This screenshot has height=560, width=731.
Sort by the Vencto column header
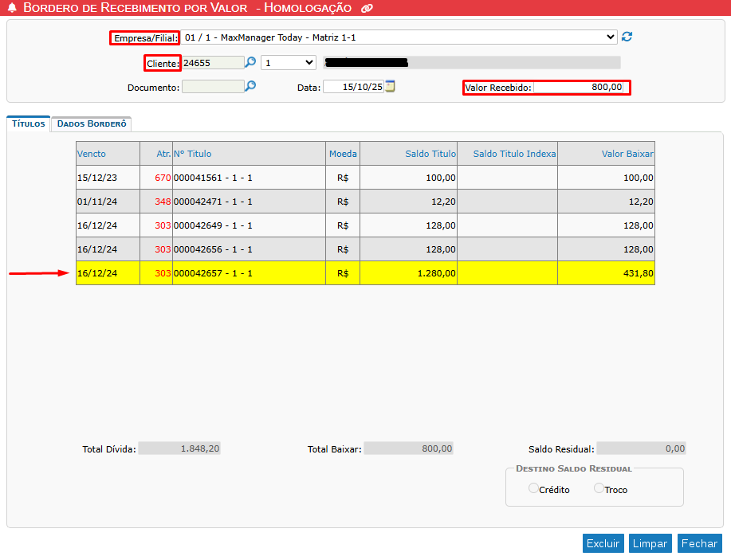point(92,154)
